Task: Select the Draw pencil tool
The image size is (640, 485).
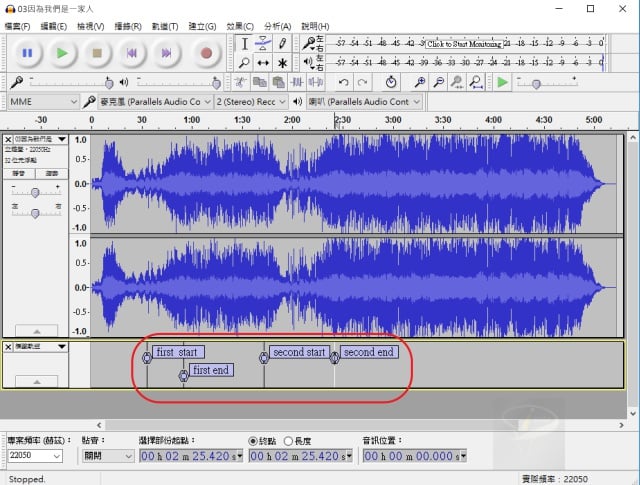Action: pyautogui.click(x=283, y=43)
